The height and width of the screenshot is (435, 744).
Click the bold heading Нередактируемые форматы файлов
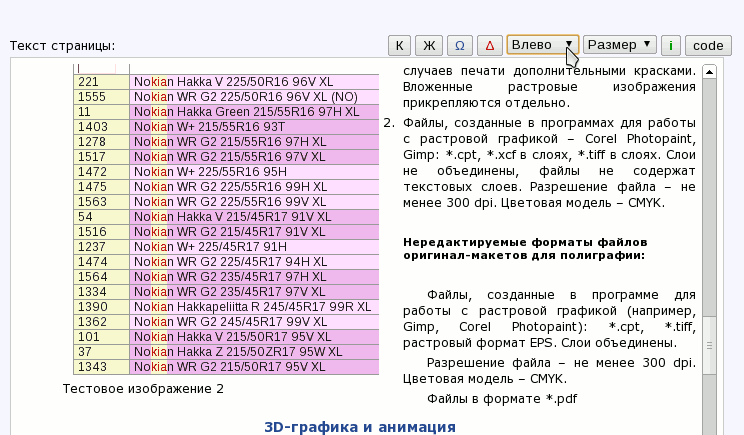pyautogui.click(x=525, y=249)
